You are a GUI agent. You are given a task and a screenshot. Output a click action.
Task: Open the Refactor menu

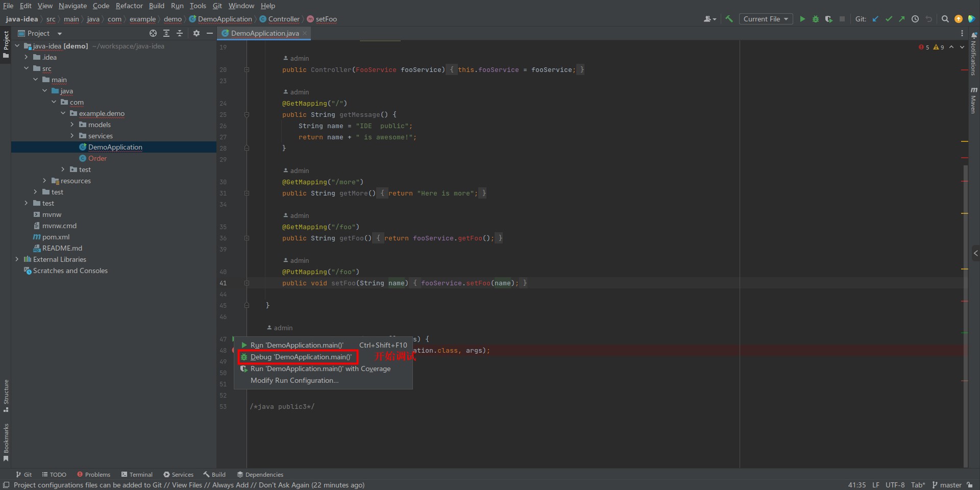click(129, 6)
